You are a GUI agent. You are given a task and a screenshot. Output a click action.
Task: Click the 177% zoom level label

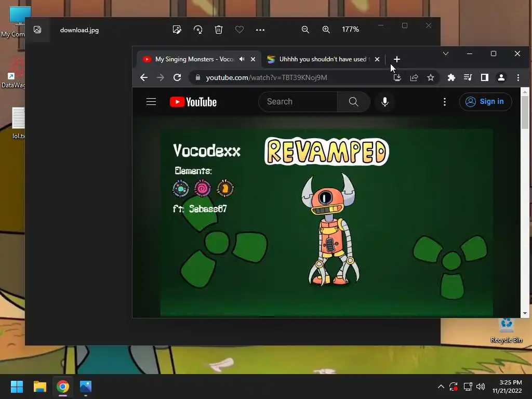(x=350, y=30)
